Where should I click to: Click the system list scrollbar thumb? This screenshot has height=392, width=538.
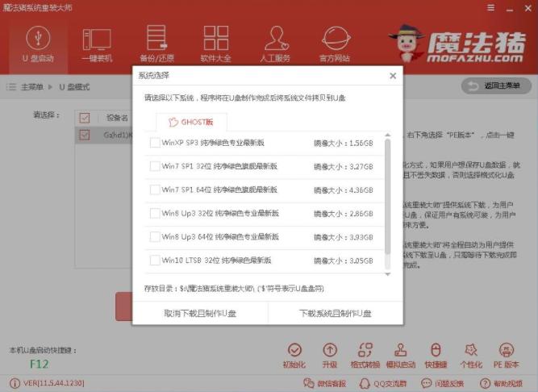click(x=388, y=197)
